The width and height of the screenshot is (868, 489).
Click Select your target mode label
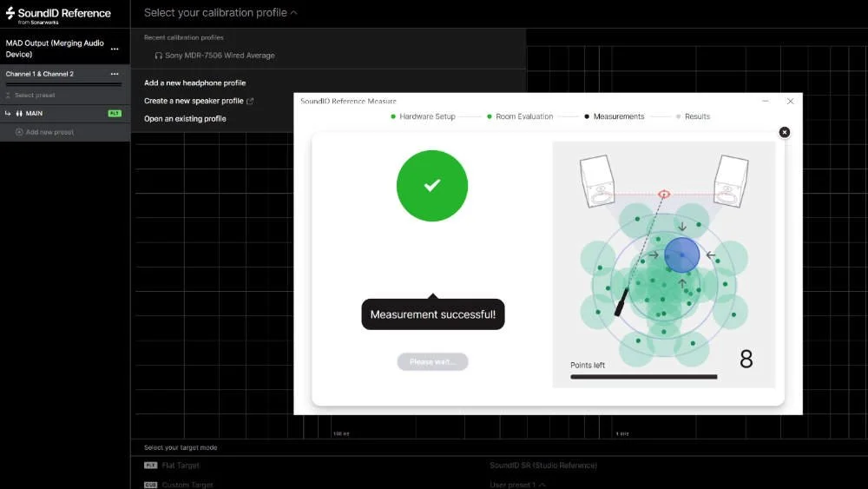(181, 447)
